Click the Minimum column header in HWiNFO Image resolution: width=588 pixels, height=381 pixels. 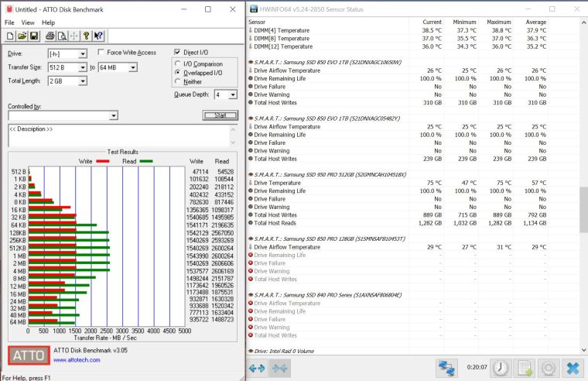click(x=465, y=22)
